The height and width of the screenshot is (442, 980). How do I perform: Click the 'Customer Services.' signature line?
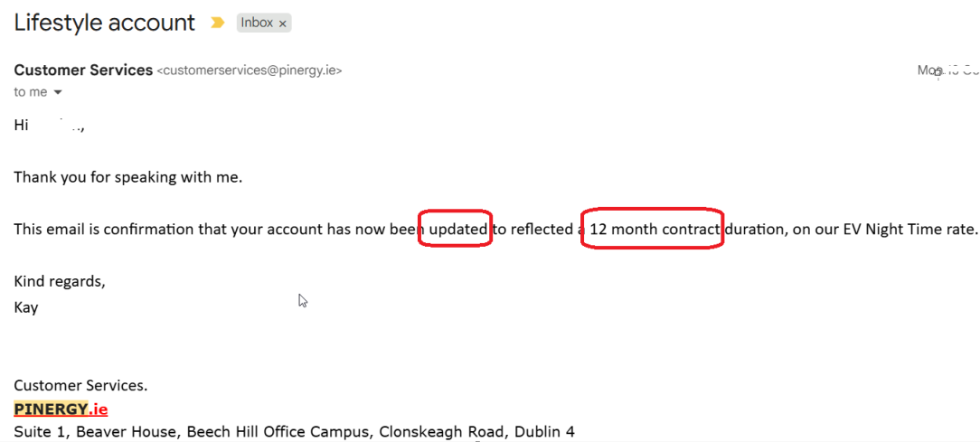[80, 386]
